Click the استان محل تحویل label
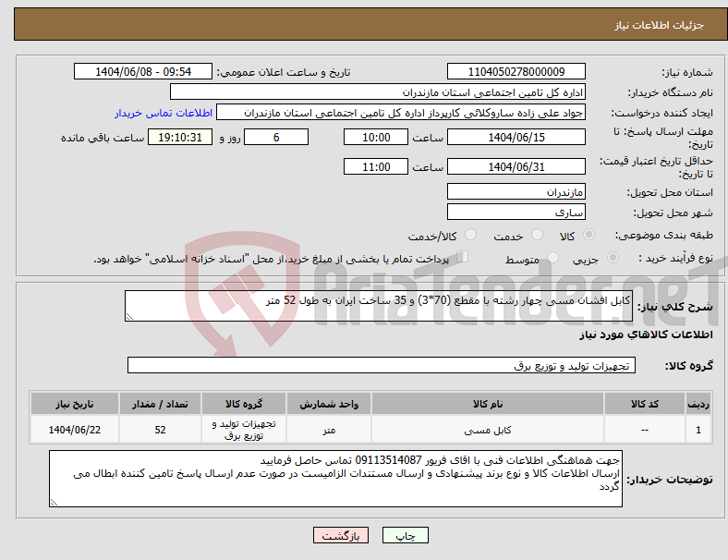This screenshot has height=560, width=728. click(x=670, y=192)
